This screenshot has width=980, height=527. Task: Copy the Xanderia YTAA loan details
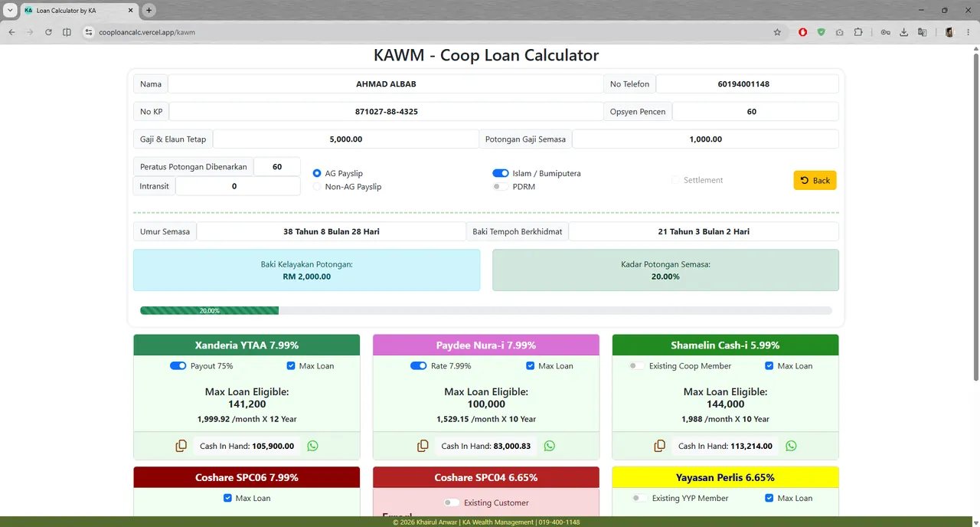(181, 446)
